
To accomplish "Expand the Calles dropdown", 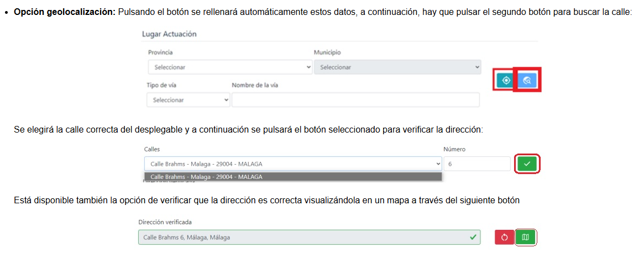I will pos(292,164).
